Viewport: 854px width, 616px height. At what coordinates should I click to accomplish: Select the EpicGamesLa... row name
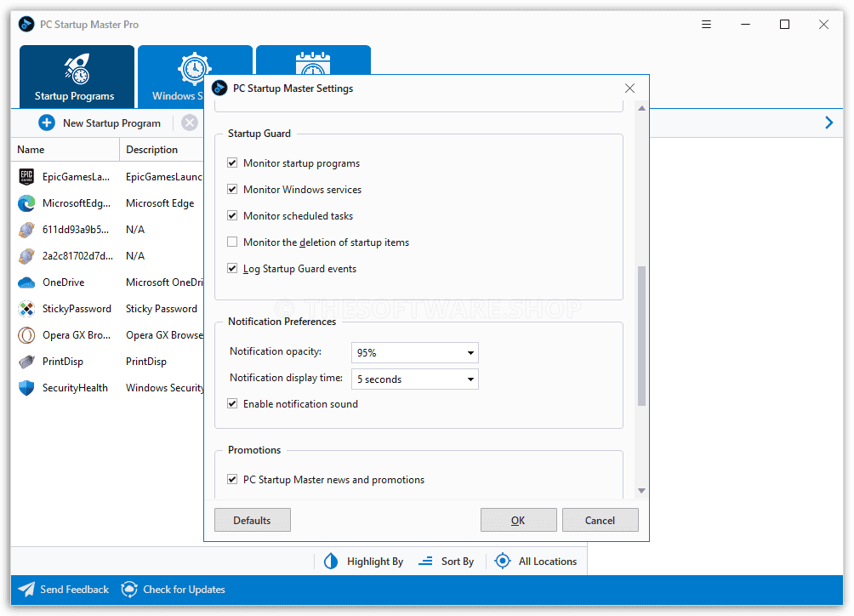point(77,177)
